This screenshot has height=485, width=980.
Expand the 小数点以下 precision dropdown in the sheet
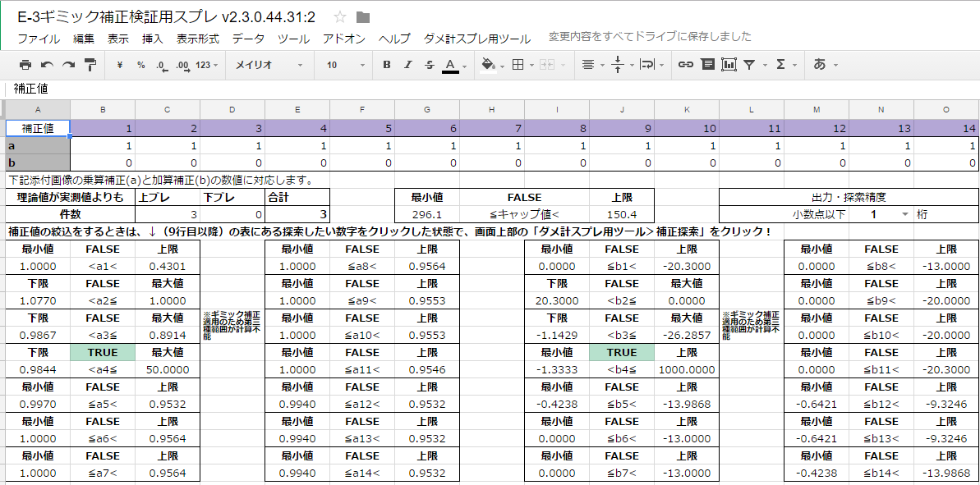pos(905,213)
